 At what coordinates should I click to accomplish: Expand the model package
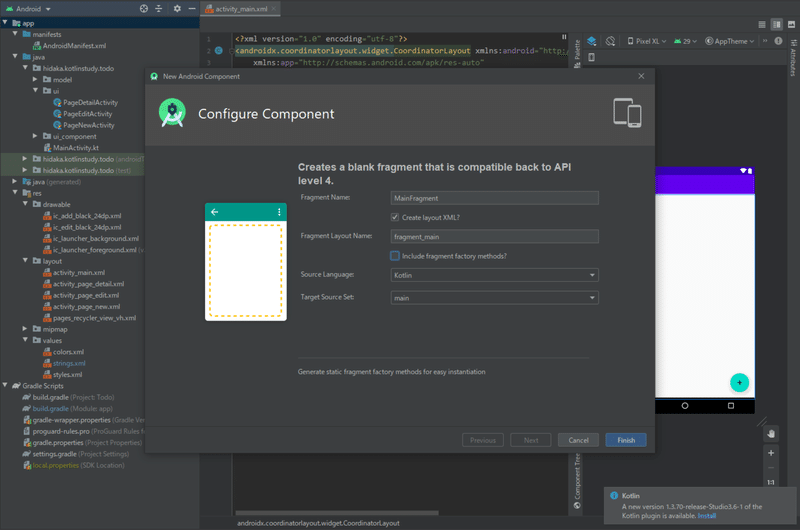35,80
